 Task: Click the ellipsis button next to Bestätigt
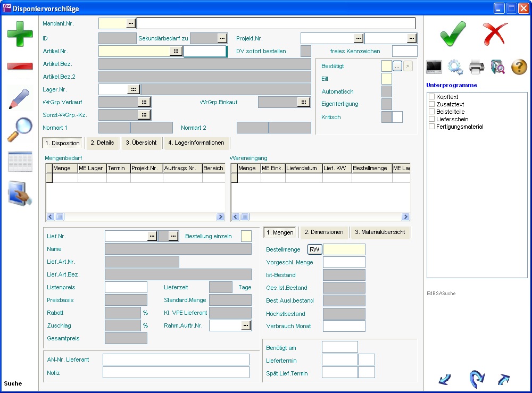click(x=397, y=66)
